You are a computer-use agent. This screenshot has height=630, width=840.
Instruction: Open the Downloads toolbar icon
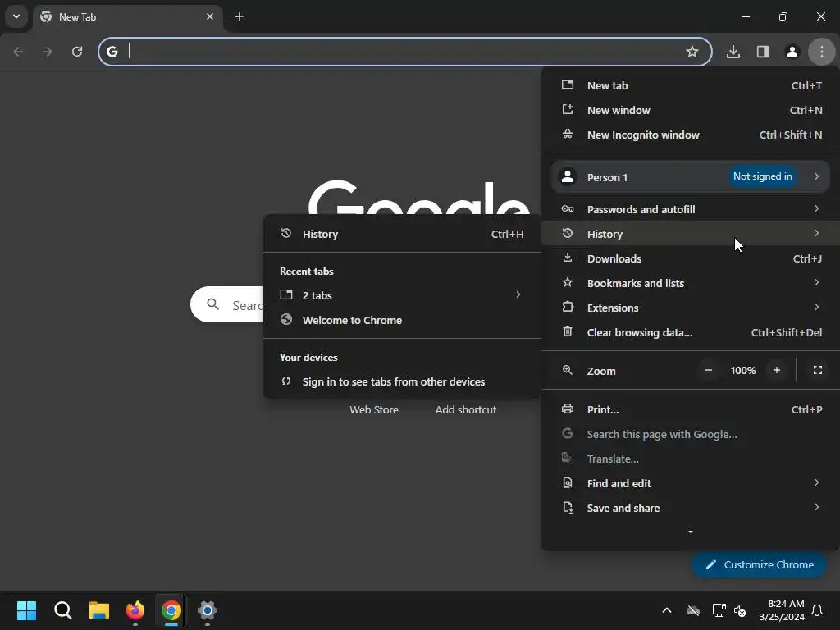[733, 52]
